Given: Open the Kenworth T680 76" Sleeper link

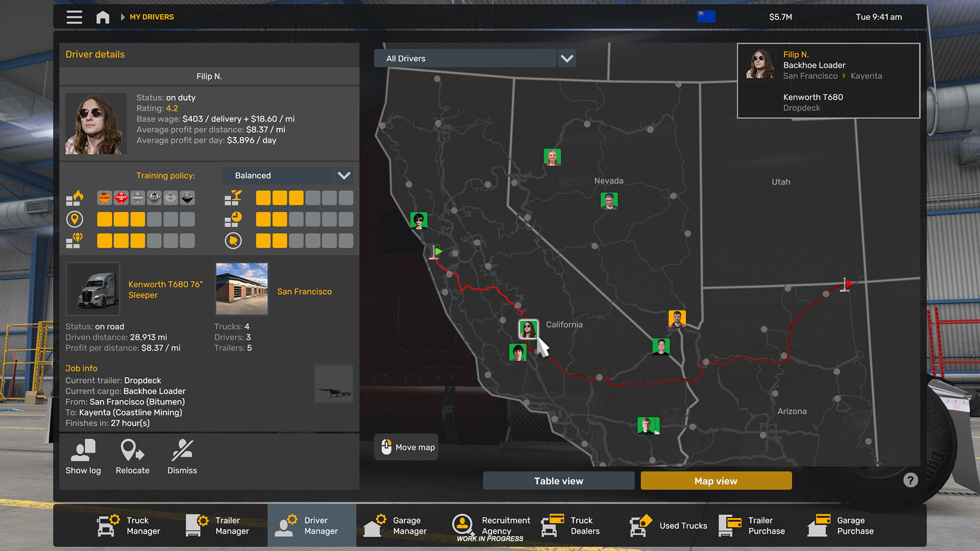Looking at the screenshot, I should 165,290.
